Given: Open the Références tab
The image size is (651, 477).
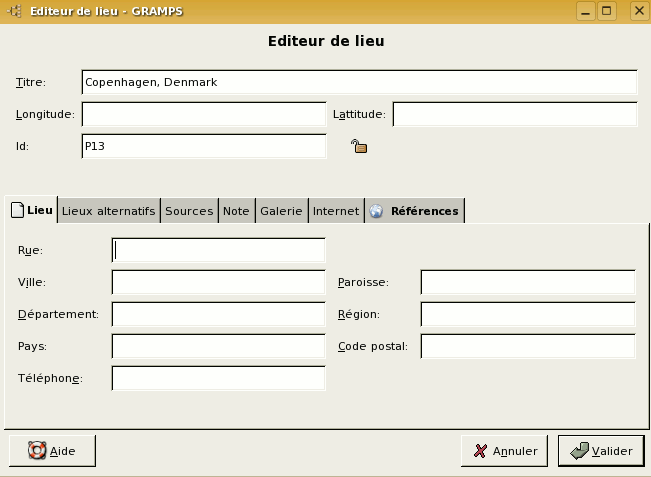Looking at the screenshot, I should click(415, 211).
